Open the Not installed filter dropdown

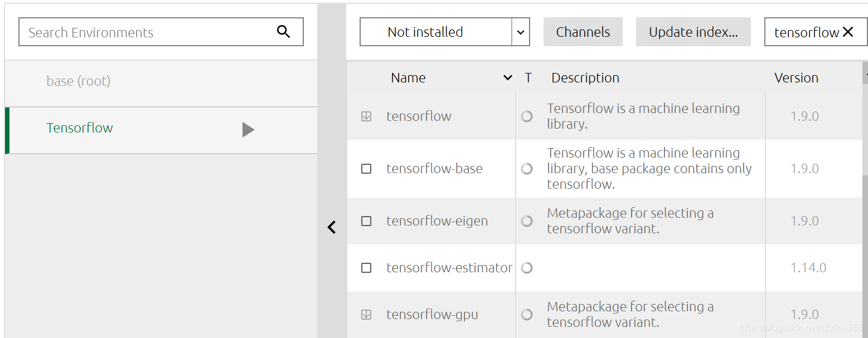coord(520,32)
